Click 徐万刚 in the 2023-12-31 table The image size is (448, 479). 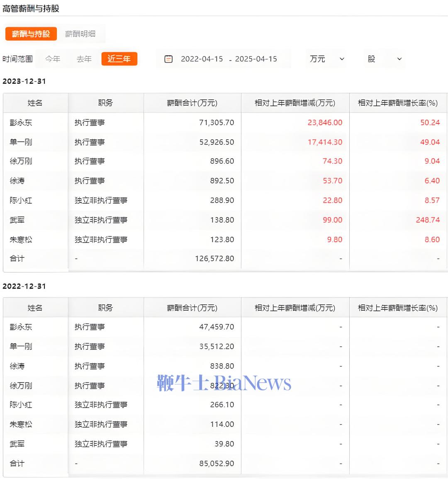(x=21, y=161)
